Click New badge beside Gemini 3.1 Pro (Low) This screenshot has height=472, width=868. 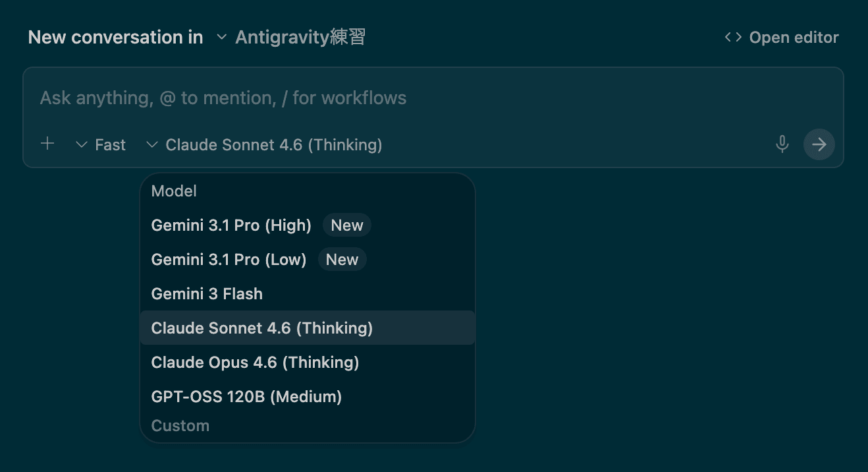click(x=342, y=260)
